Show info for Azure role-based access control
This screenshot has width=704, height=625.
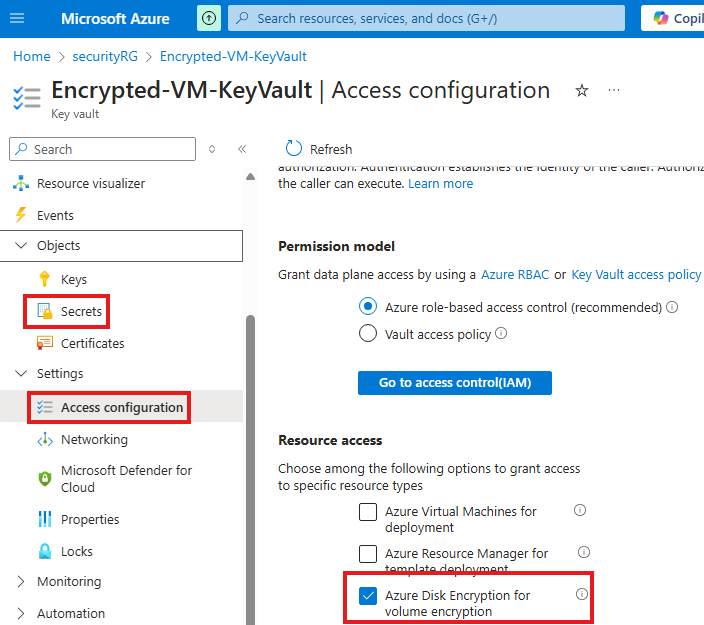(672, 307)
